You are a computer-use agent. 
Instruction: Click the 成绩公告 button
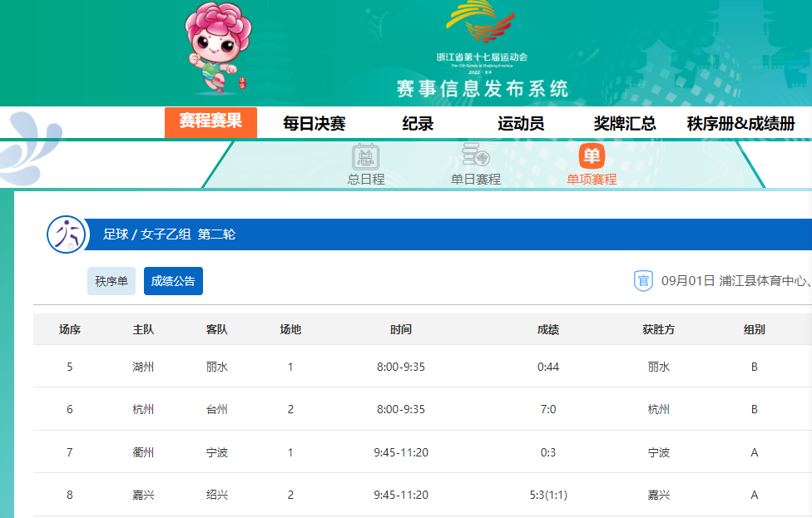pyautogui.click(x=173, y=281)
